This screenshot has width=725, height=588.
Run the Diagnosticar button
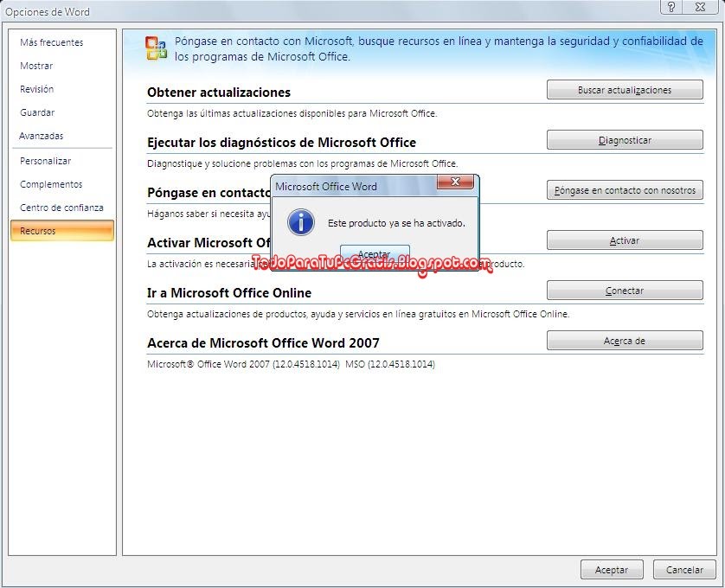pyautogui.click(x=625, y=140)
